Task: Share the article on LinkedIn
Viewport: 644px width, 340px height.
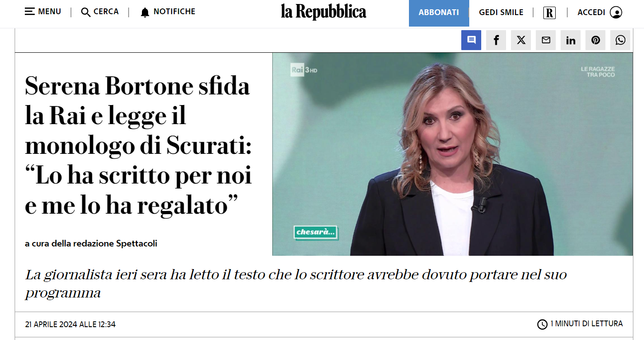Action: point(570,40)
